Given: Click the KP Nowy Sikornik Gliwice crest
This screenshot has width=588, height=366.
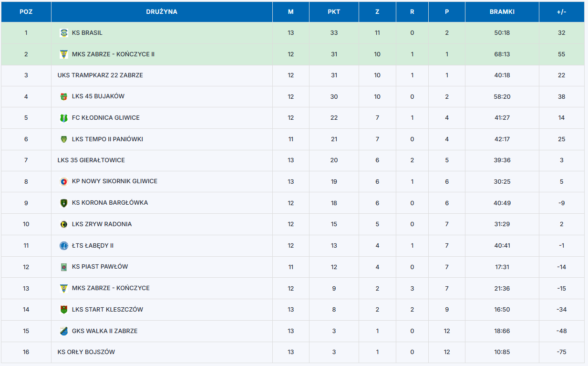Looking at the screenshot, I should (63, 181).
